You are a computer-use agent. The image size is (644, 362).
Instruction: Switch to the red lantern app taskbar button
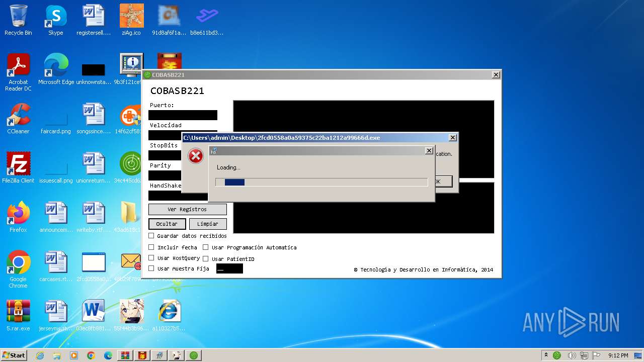[142, 355]
